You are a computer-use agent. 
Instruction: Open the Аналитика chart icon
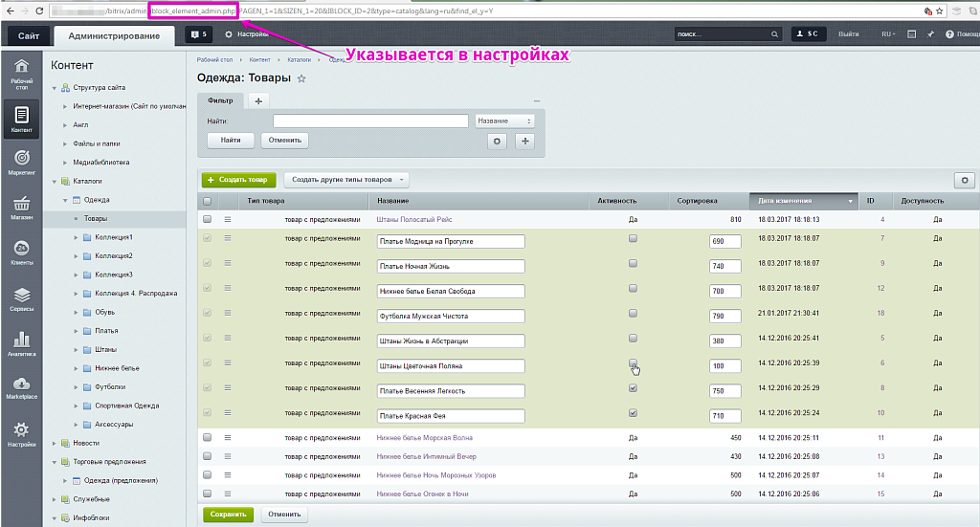click(21, 344)
